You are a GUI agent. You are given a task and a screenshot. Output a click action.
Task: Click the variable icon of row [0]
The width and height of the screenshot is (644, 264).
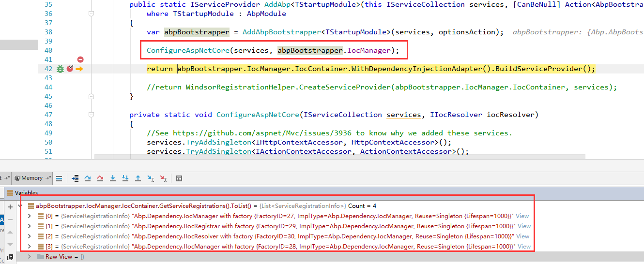coord(41,216)
